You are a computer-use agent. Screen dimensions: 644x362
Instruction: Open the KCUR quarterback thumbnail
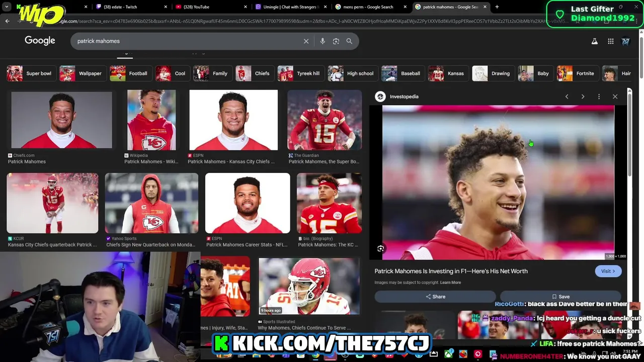coord(52,203)
